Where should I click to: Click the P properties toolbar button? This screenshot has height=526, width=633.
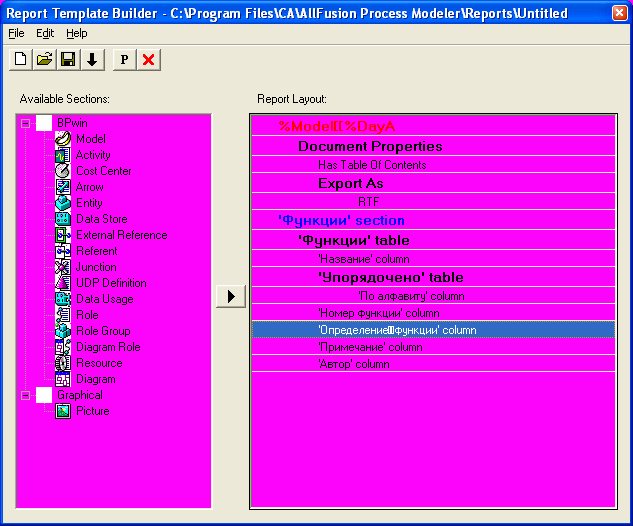(124, 60)
